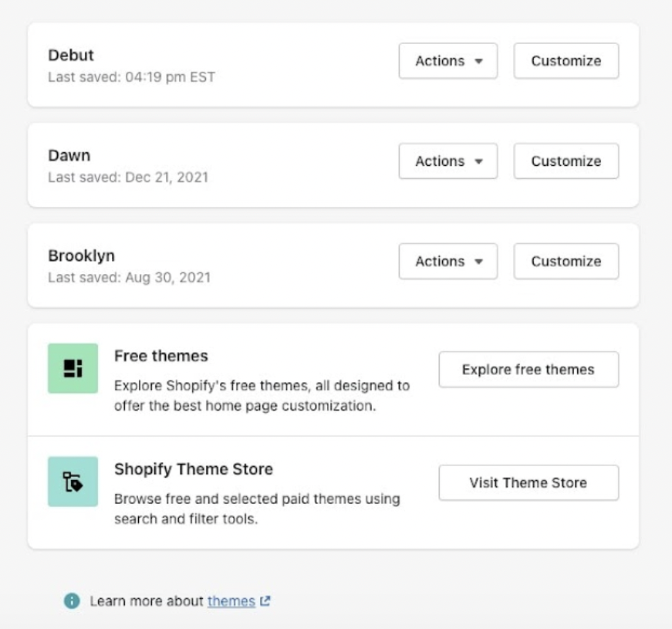Click the Shopify Theme Store heading
The width and height of the screenshot is (672, 629).
pyautogui.click(x=194, y=469)
